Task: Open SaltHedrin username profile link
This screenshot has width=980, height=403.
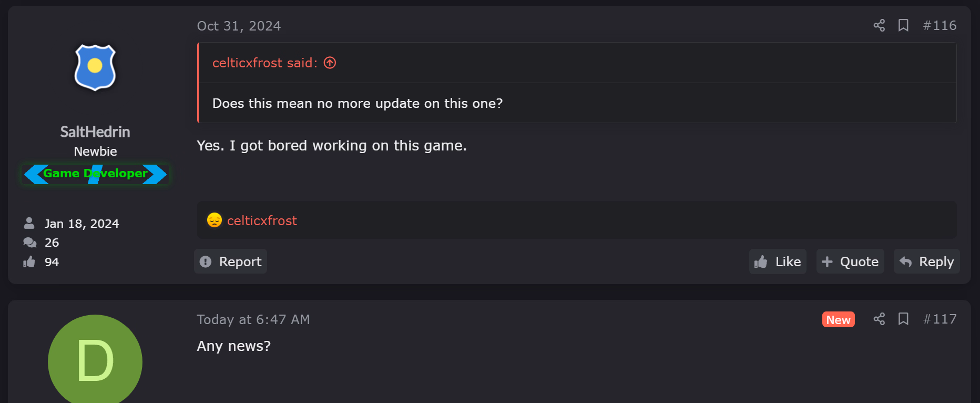Action: tap(95, 132)
